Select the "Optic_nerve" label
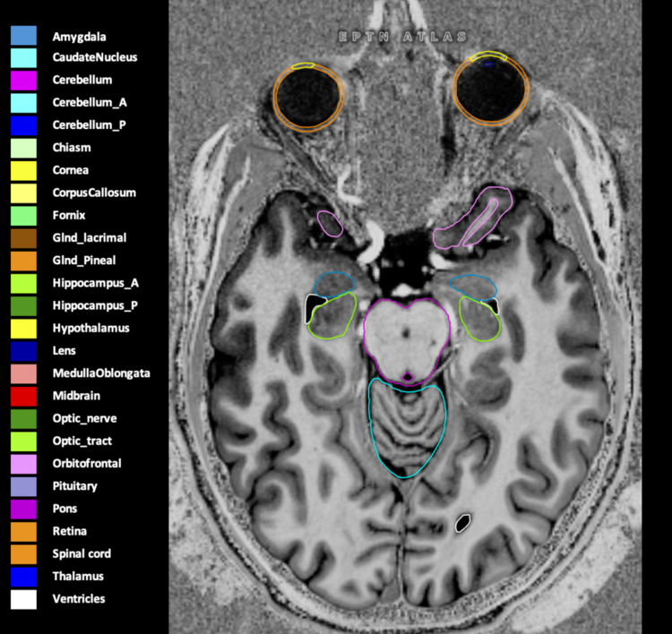672x634 pixels. coord(85,419)
